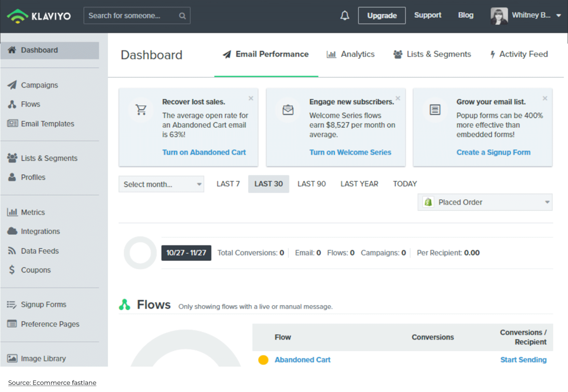Open Campaigns in the sidebar
Viewport: 568px width, 392px height.
pos(39,85)
